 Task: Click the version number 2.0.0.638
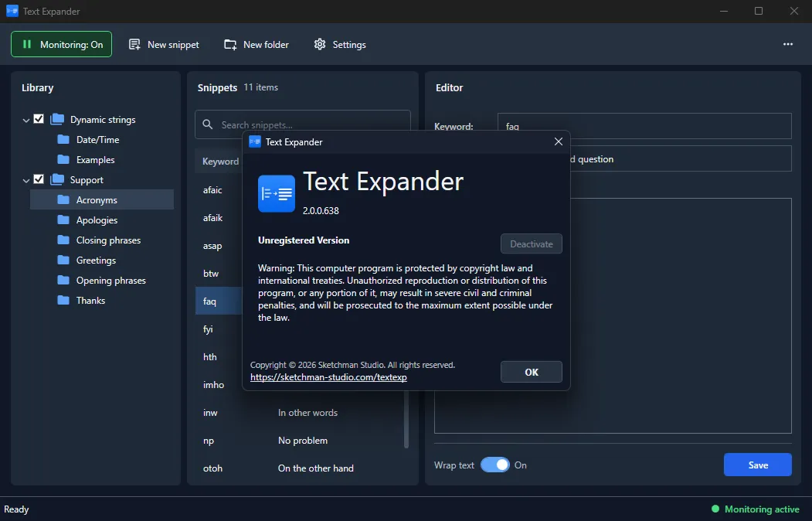[321, 211]
